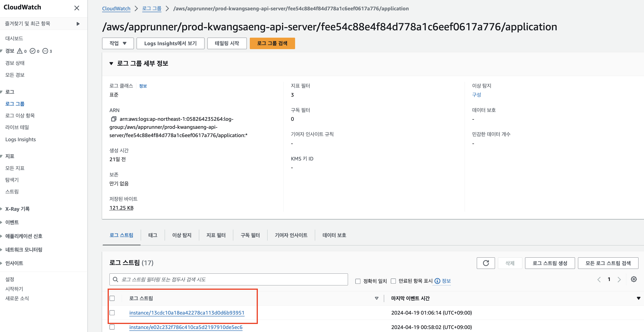Go to the next page arrow

click(619, 280)
